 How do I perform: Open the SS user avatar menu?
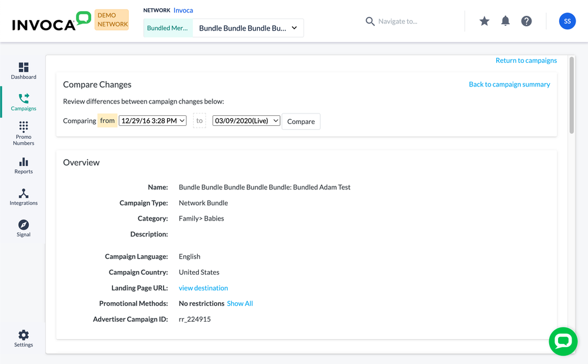(567, 21)
